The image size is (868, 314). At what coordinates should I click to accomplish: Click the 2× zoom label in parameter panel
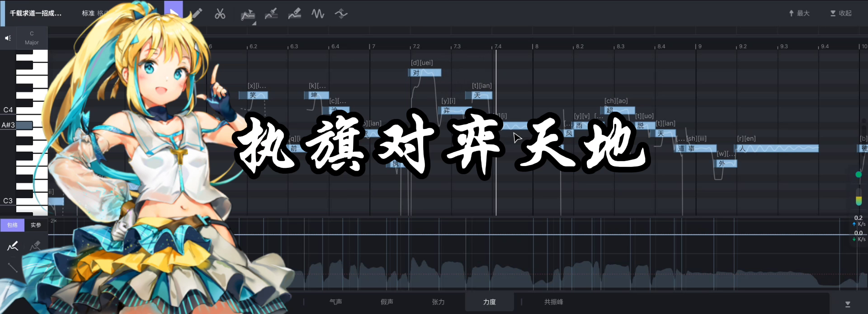(53, 221)
